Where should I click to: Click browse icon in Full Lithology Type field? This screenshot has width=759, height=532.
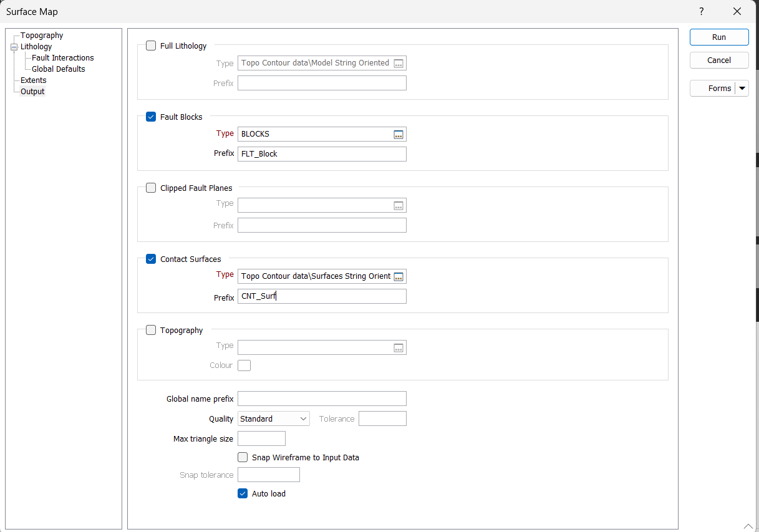[x=399, y=63]
